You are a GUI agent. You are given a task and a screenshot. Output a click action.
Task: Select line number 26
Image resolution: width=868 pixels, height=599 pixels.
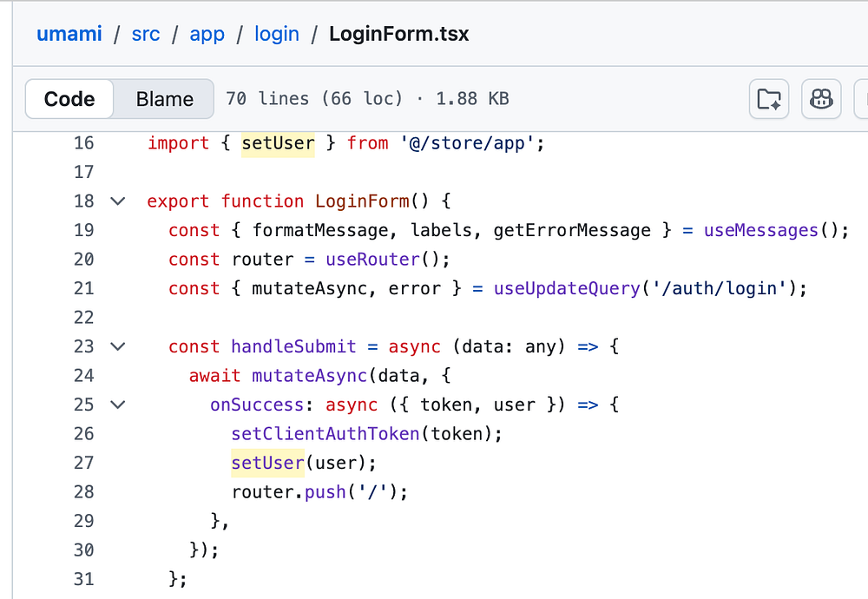pyautogui.click(x=83, y=433)
